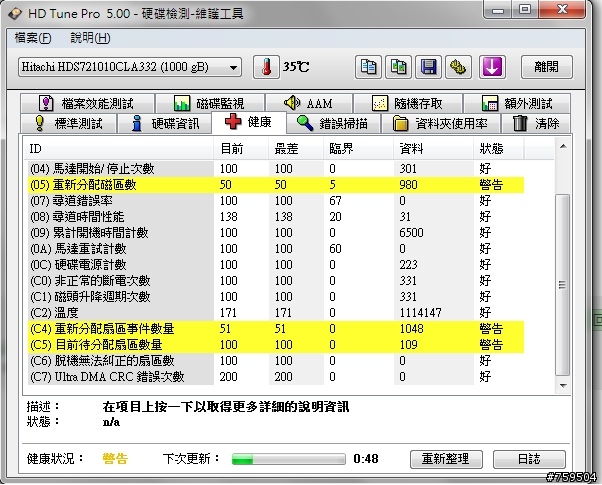
Task: Select the (C7) Ultra DMA CRC 錯誤次數 row
Action: 275,377
